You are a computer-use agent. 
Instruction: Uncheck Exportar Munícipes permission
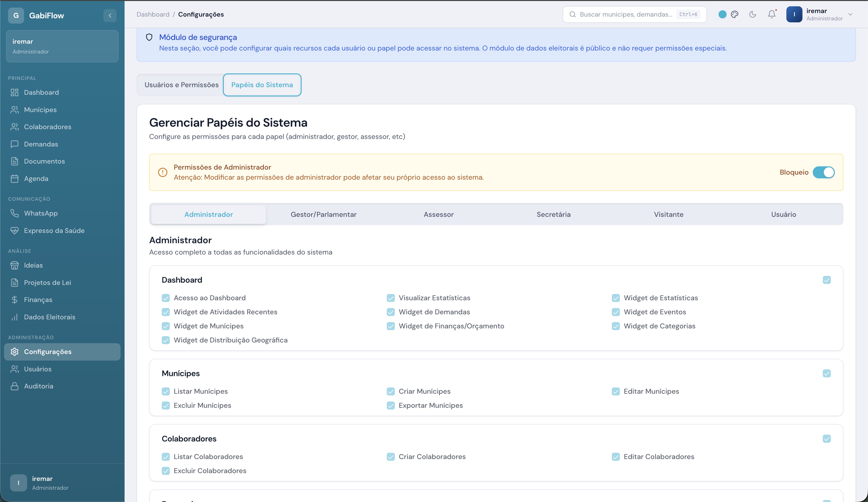tap(391, 406)
